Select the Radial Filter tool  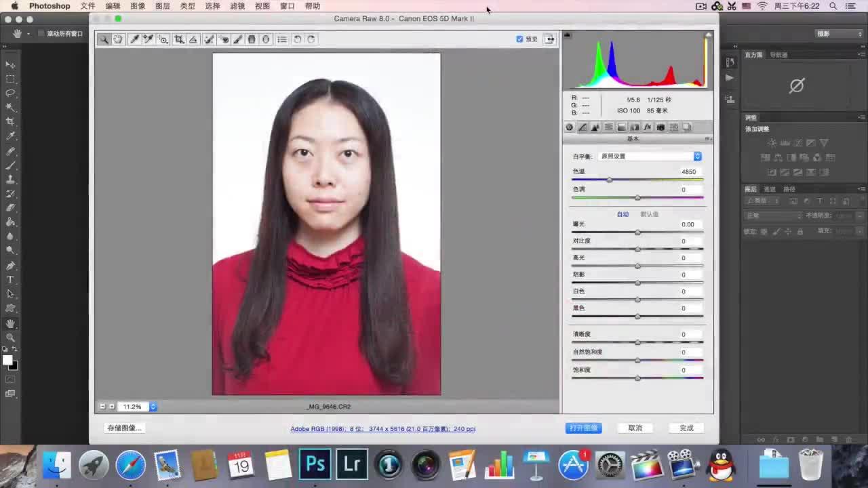coord(266,39)
